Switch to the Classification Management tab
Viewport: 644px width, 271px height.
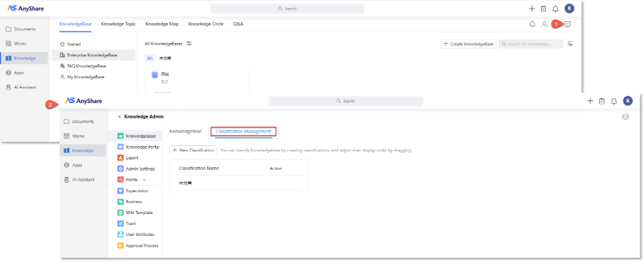tap(243, 132)
